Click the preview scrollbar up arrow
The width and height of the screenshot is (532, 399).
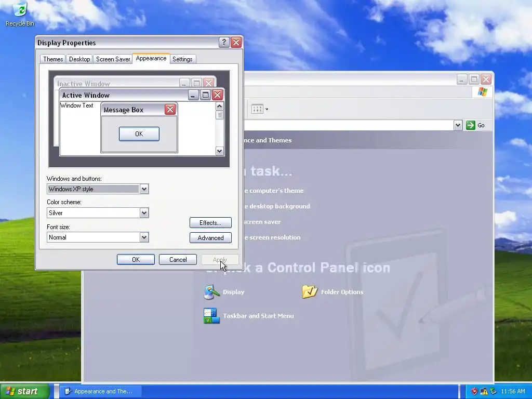pyautogui.click(x=220, y=106)
